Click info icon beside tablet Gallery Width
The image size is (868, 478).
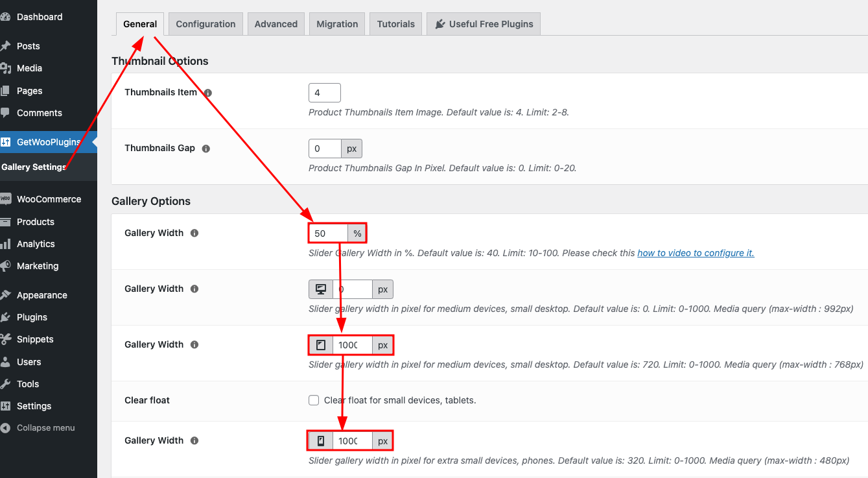click(194, 345)
